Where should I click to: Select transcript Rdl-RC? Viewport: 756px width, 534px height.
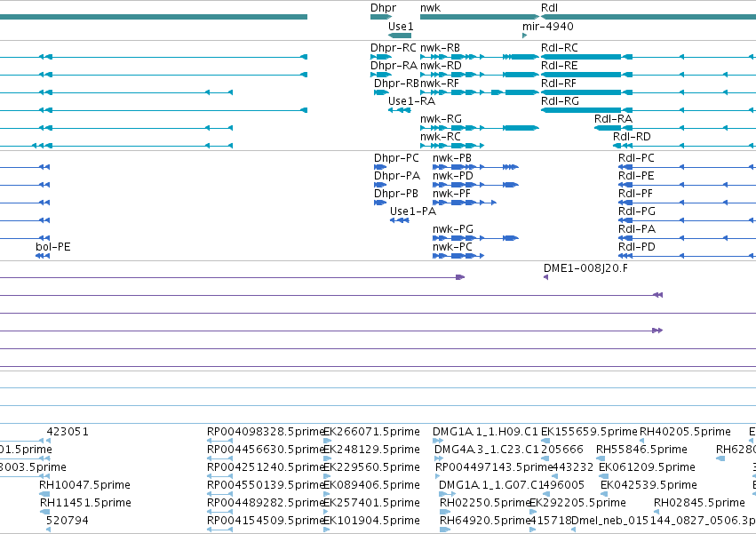[x=648, y=57]
